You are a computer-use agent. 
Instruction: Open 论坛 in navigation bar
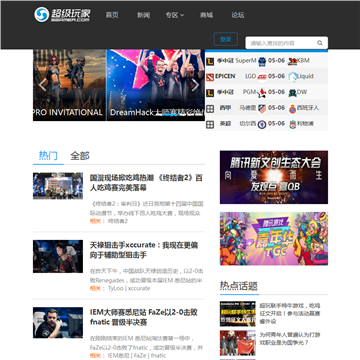pyautogui.click(x=238, y=15)
